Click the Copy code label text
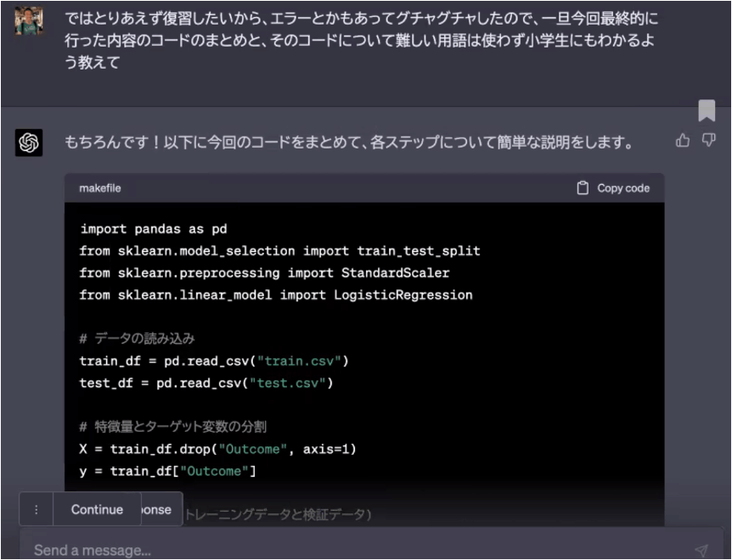 click(623, 188)
